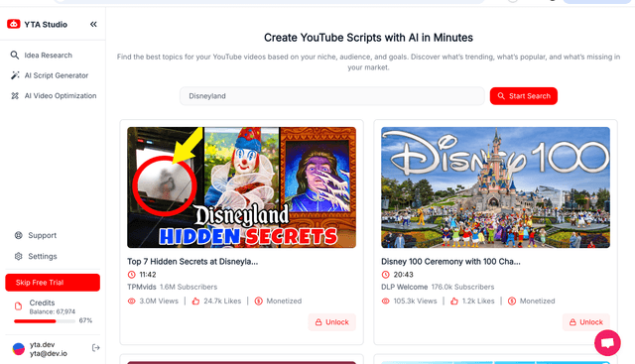Screen dimensions: 635x364
Task: Click the Monetized label on DLP Welcome card
Action: [x=538, y=301]
